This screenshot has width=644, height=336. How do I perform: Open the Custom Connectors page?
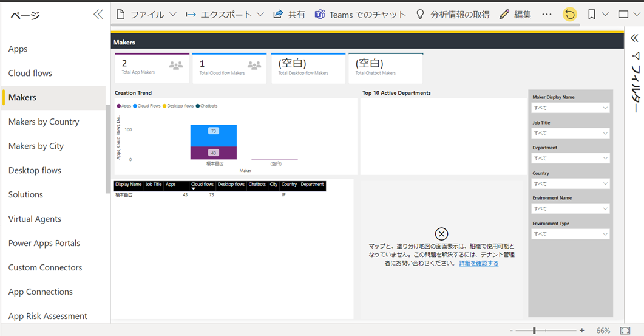(45, 267)
